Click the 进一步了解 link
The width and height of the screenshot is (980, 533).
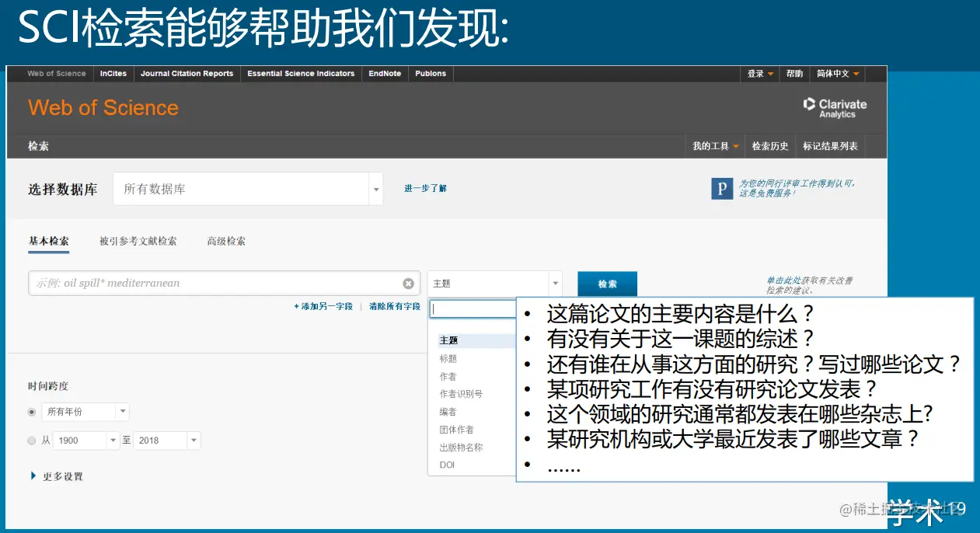coord(425,189)
